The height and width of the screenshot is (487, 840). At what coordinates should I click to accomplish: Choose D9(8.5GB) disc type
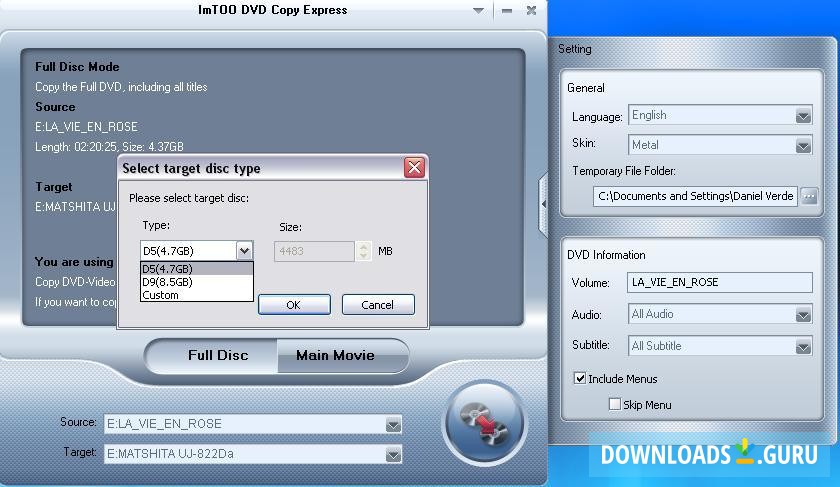[197, 282]
